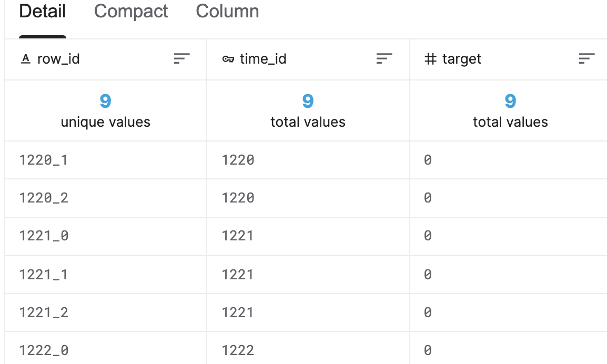Viewport: 607px width, 364px height.
Task: Click the time_id column header name
Action: (263, 59)
